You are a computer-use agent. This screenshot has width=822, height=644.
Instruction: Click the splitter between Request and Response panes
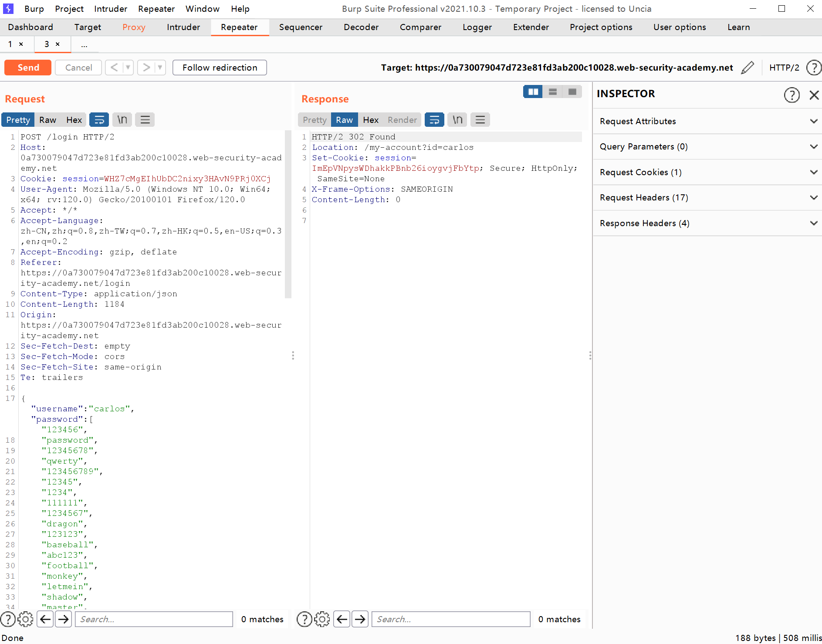293,356
